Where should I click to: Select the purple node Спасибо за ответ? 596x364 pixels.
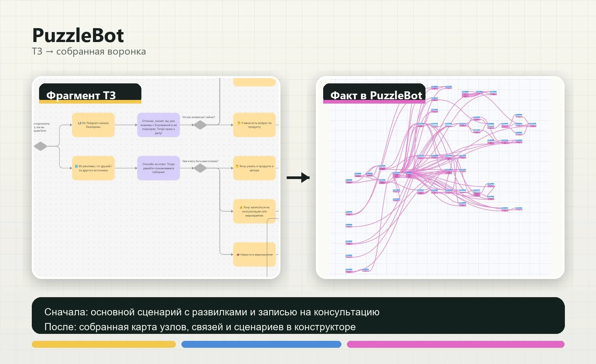(159, 168)
